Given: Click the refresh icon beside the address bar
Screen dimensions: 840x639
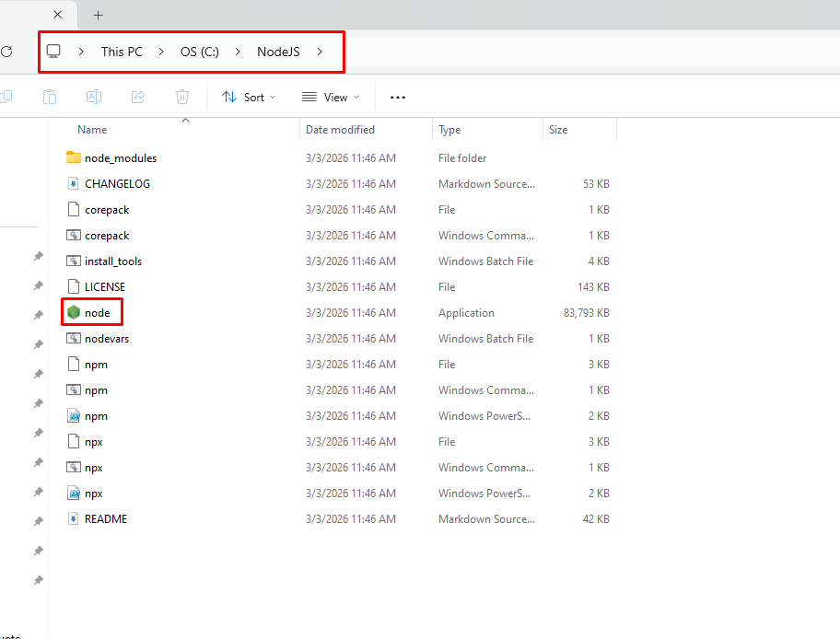Looking at the screenshot, I should [6, 52].
